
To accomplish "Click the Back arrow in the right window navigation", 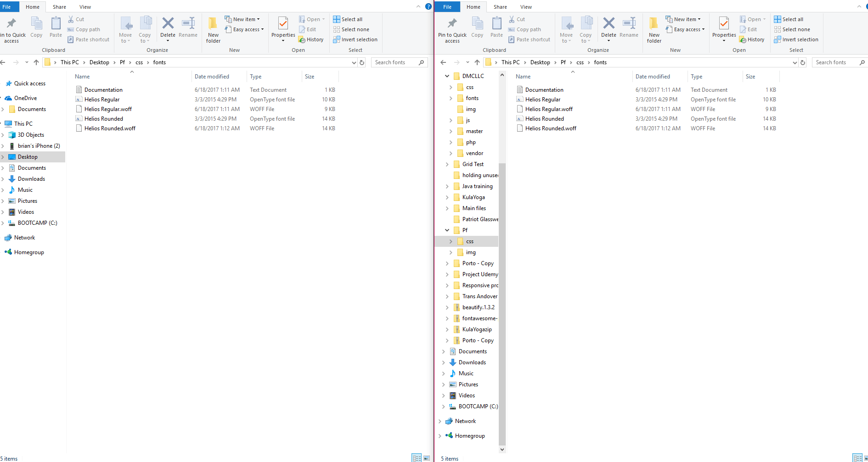I will [443, 62].
